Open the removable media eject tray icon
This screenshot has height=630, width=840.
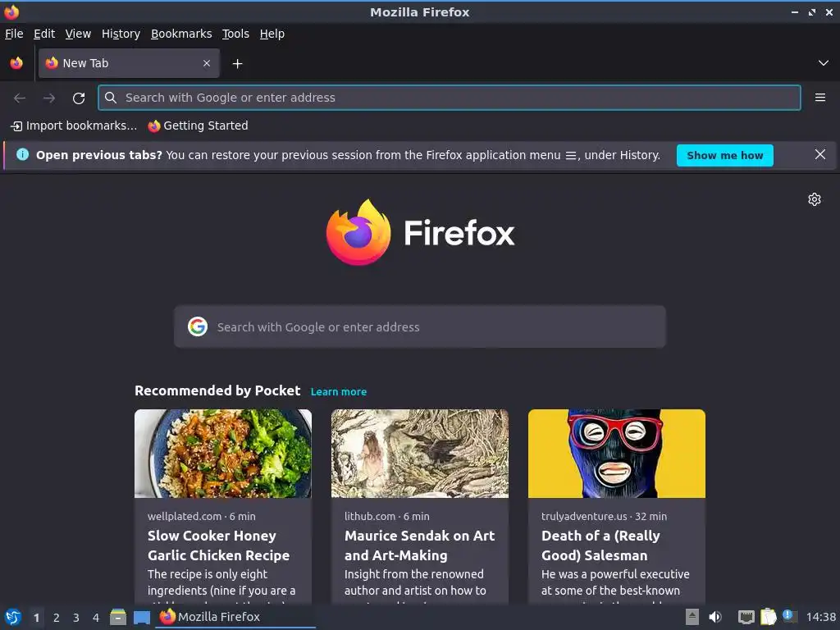click(692, 617)
